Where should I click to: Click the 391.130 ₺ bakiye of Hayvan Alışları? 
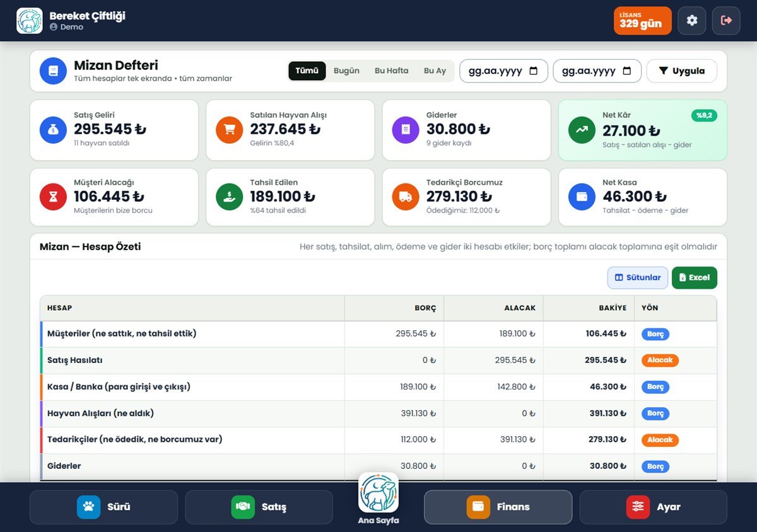tap(608, 413)
